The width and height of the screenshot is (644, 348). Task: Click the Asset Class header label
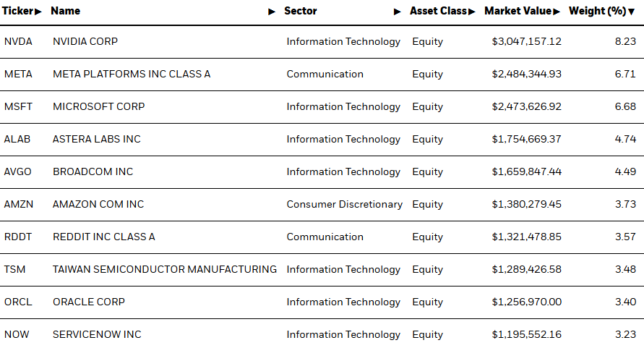pyautogui.click(x=438, y=11)
